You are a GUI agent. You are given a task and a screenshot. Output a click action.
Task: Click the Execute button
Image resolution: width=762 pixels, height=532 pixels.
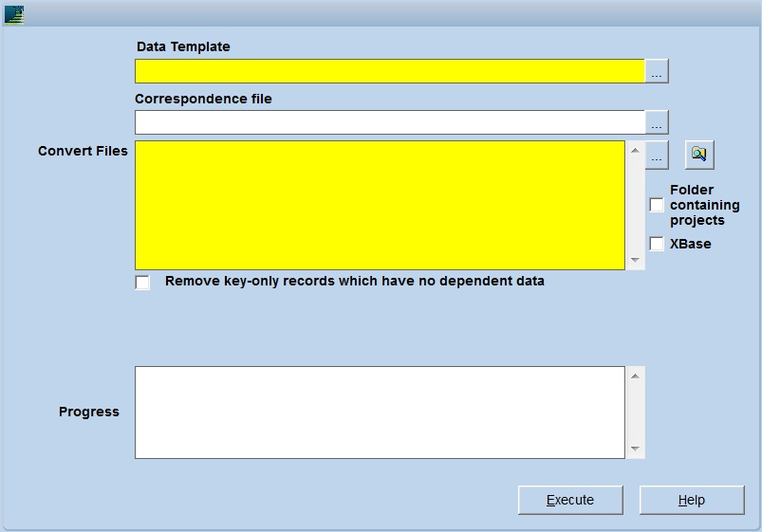pyautogui.click(x=570, y=500)
